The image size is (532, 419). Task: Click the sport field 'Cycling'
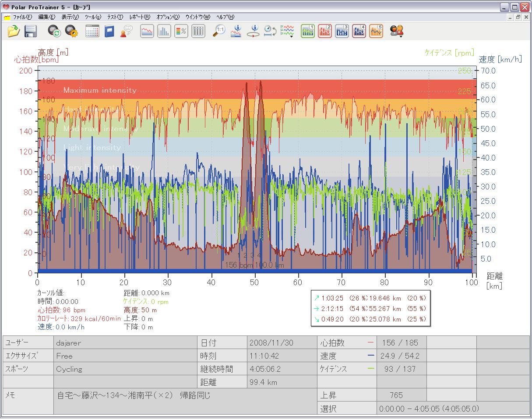click(125, 369)
